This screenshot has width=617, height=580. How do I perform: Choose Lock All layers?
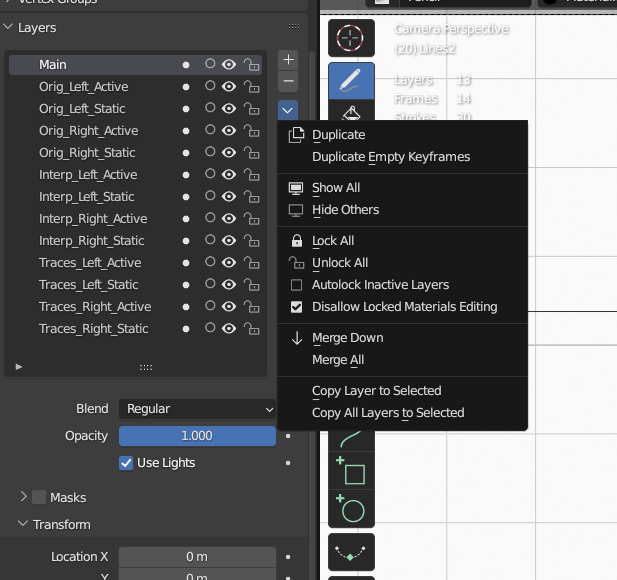click(x=403, y=241)
